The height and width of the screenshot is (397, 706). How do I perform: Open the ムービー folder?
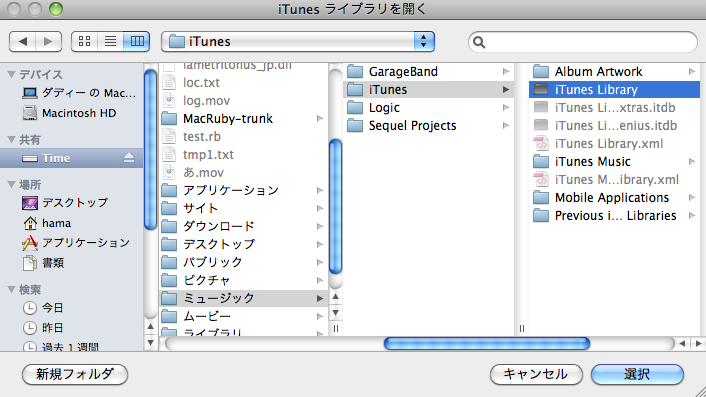[x=244, y=316]
